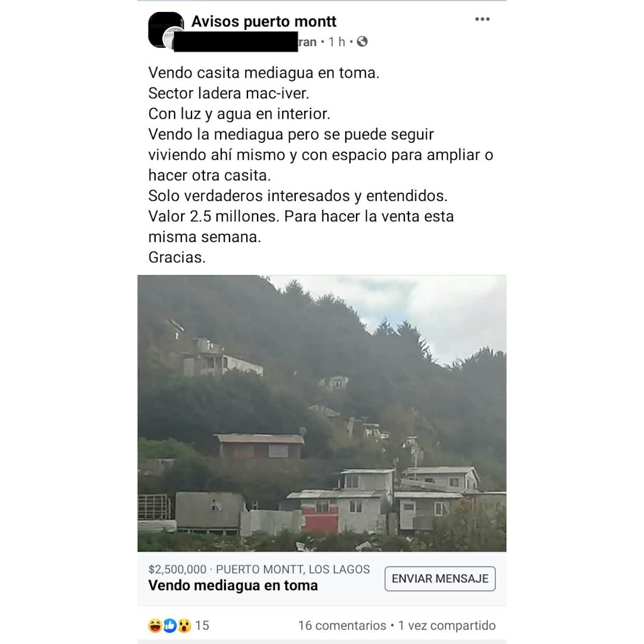Click the ENVIAR MENSAJE button
Image resolution: width=644 pixels, height=644 pixels.
[x=440, y=578]
